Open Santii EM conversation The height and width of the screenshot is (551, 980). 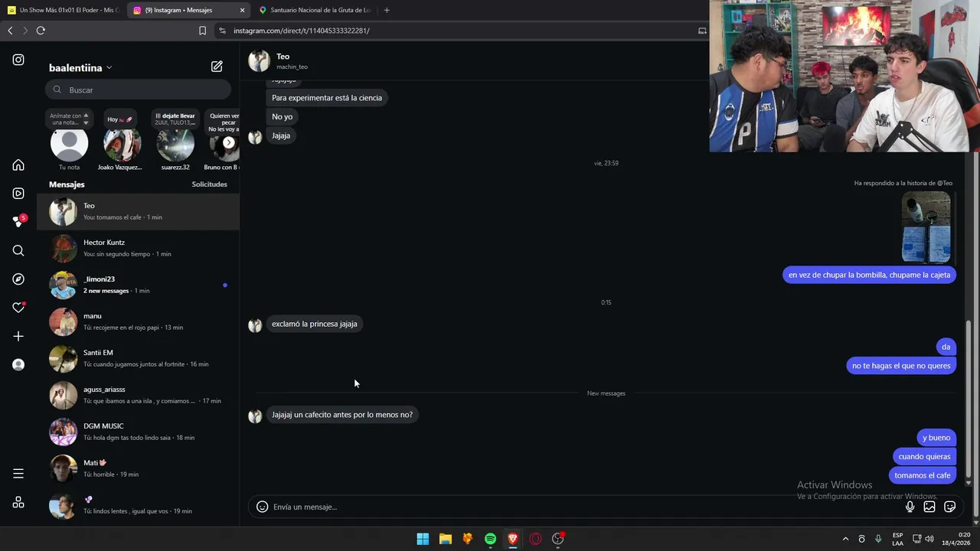138,358
